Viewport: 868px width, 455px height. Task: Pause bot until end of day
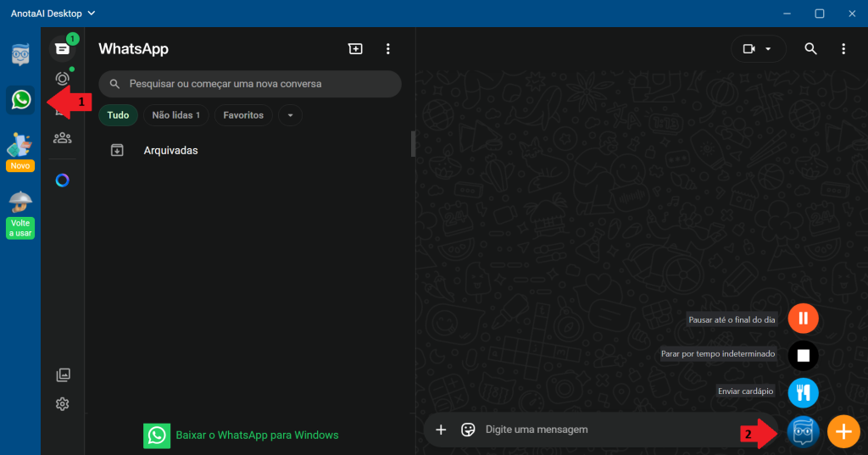[803, 319]
